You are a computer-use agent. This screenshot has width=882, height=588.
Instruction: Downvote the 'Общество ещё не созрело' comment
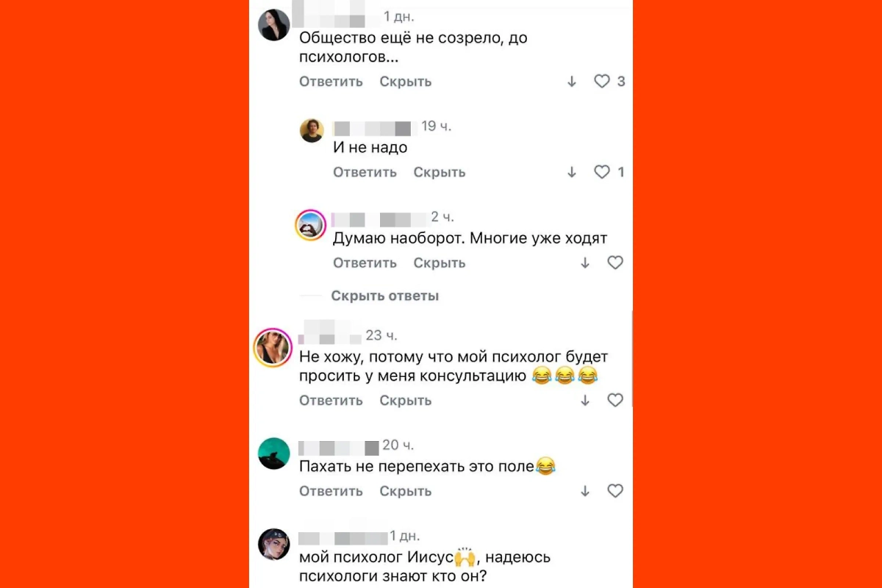pos(572,82)
